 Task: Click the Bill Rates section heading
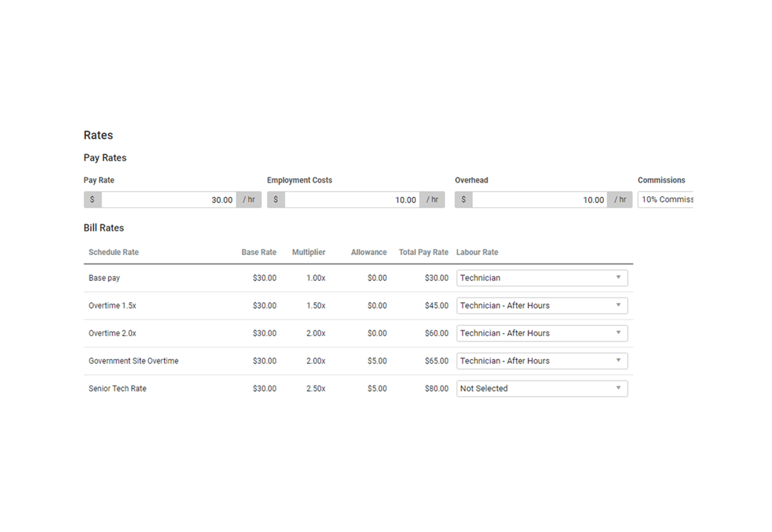[x=104, y=228]
